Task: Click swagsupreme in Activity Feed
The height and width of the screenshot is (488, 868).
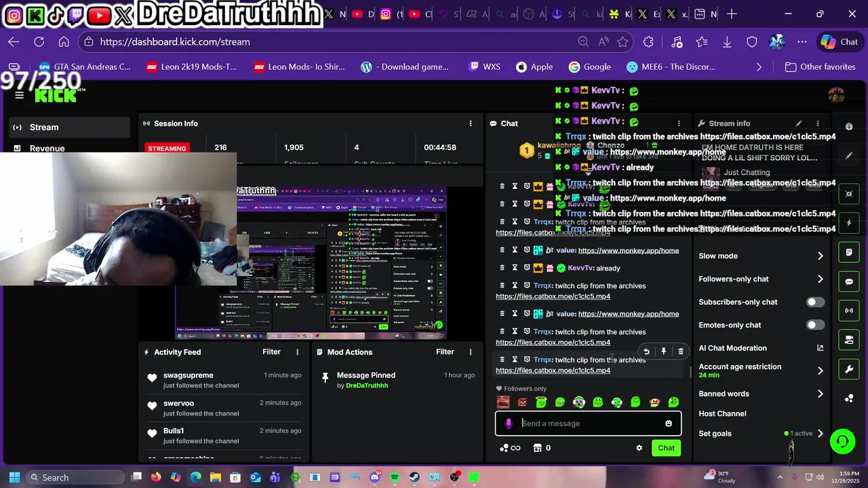Action: pyautogui.click(x=189, y=375)
